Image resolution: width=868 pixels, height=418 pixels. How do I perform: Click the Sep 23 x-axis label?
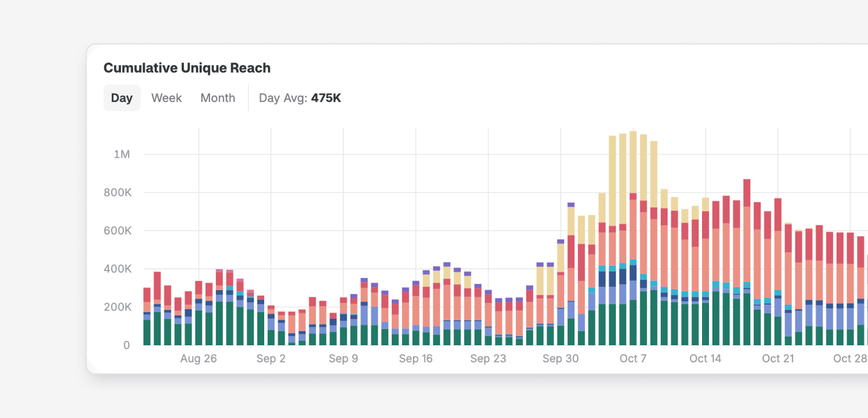point(488,358)
